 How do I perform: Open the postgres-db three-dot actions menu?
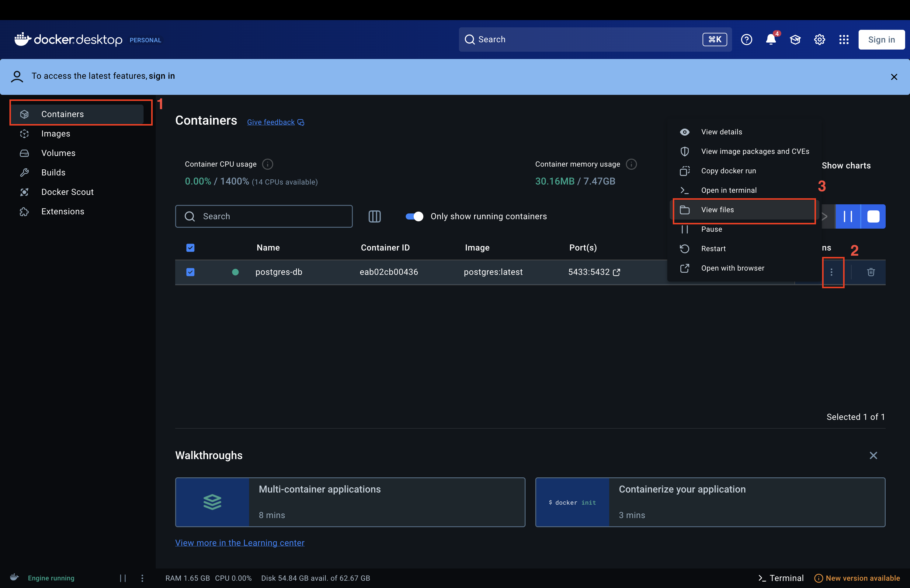point(831,272)
